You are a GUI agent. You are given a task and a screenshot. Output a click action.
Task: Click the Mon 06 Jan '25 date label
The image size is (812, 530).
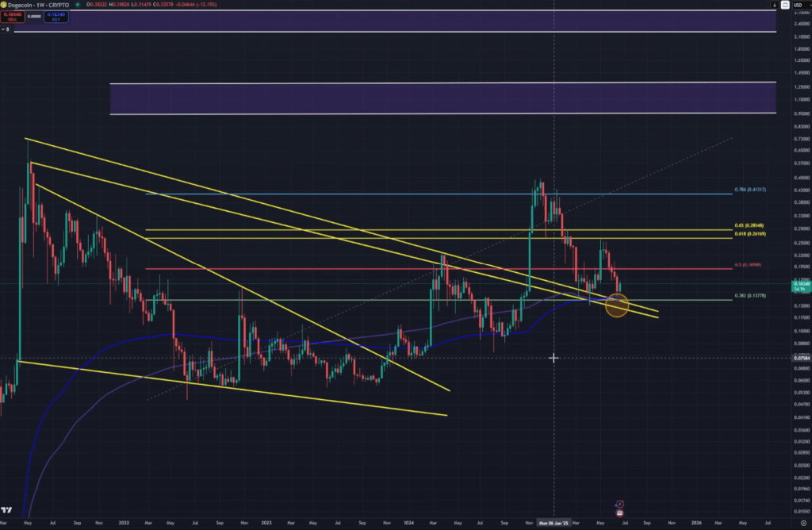553,524
